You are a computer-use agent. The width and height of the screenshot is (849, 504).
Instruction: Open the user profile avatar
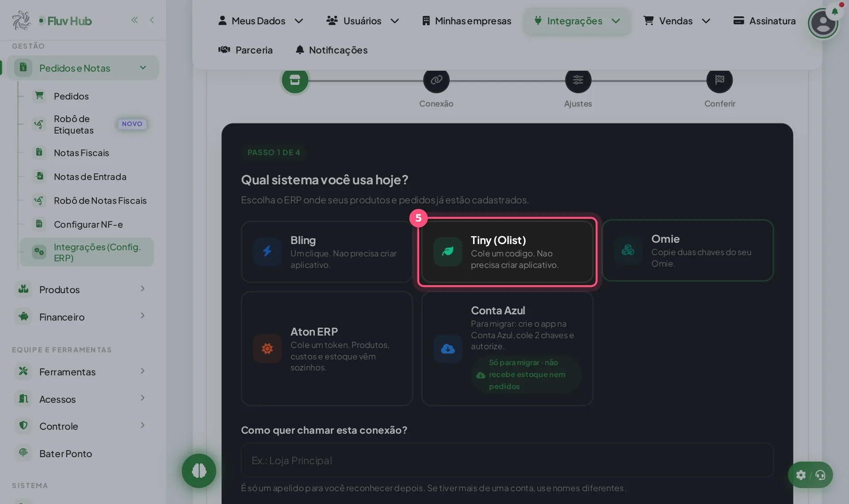coord(822,23)
